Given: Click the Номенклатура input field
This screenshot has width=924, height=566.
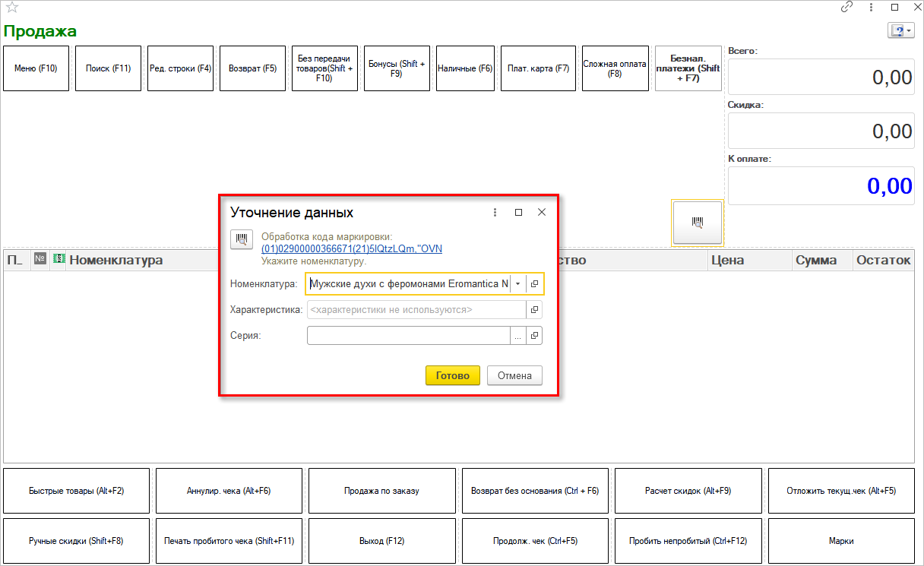Looking at the screenshot, I should [x=409, y=283].
